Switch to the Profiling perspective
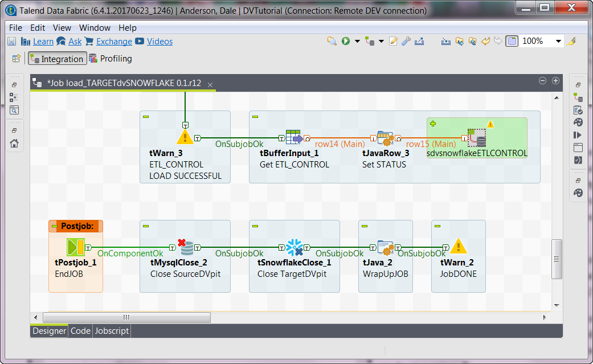 [x=116, y=58]
